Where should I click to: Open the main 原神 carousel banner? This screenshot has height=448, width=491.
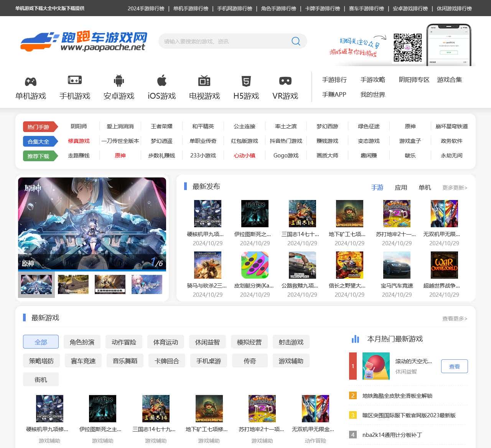click(x=92, y=223)
